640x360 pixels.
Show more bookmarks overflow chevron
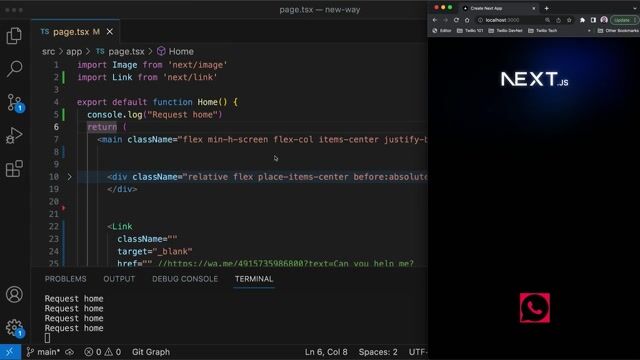589,31
